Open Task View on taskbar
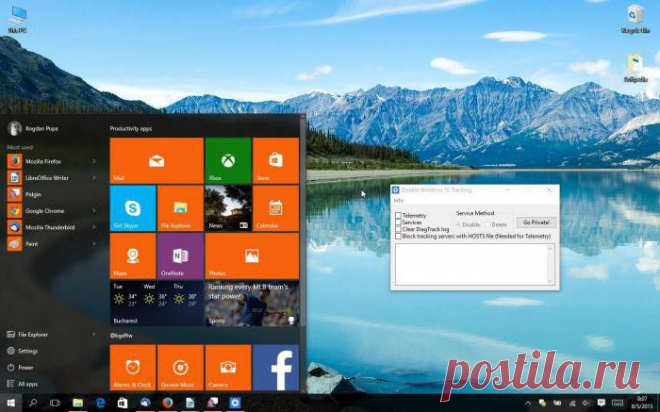 click(55, 403)
